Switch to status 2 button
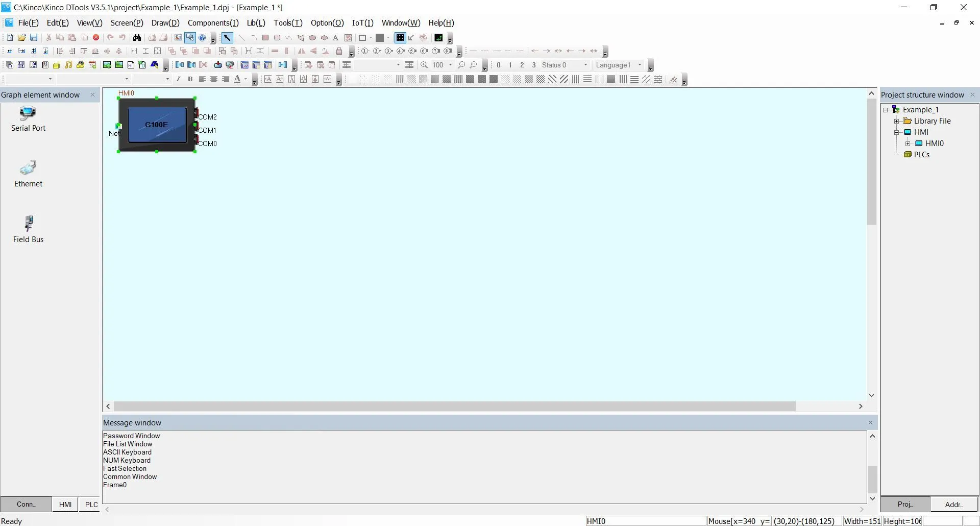Screen dimensions: 980x526 pyautogui.click(x=522, y=65)
